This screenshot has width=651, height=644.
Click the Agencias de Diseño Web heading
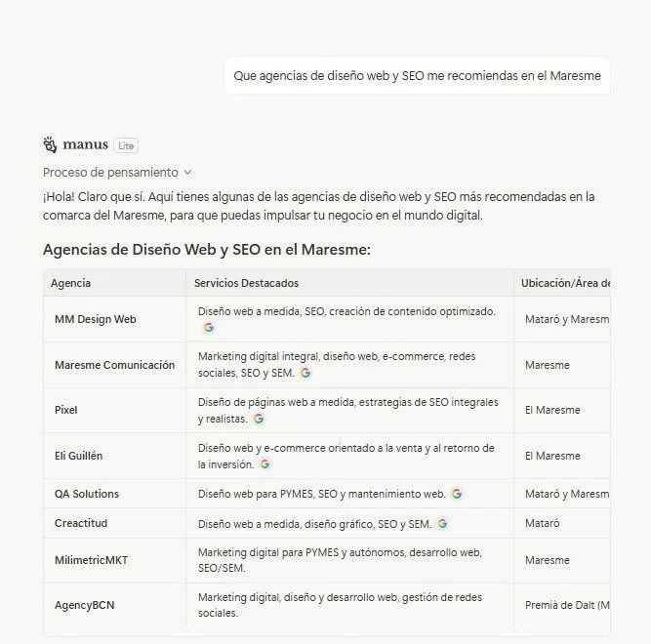click(x=207, y=250)
